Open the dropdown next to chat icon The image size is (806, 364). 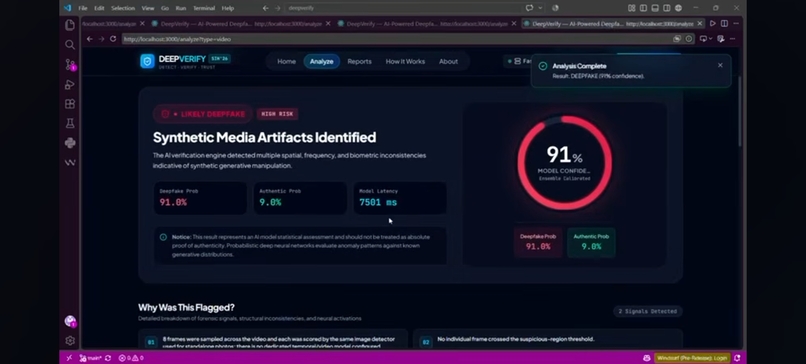coord(540,8)
